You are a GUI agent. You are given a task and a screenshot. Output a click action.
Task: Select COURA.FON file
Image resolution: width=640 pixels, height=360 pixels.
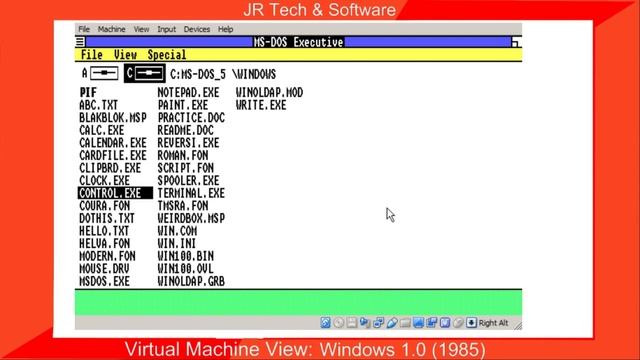point(104,206)
